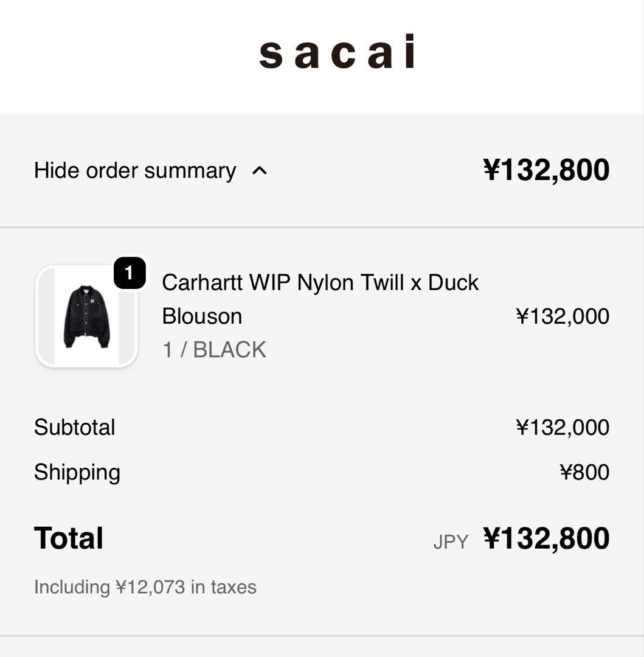The height and width of the screenshot is (657, 644).
Task: Click the product price ¥132,000
Action: [563, 316]
